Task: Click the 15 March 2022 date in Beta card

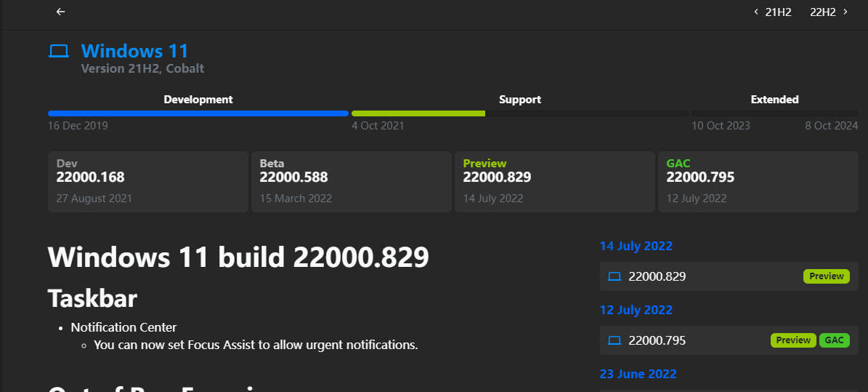Action: point(296,199)
